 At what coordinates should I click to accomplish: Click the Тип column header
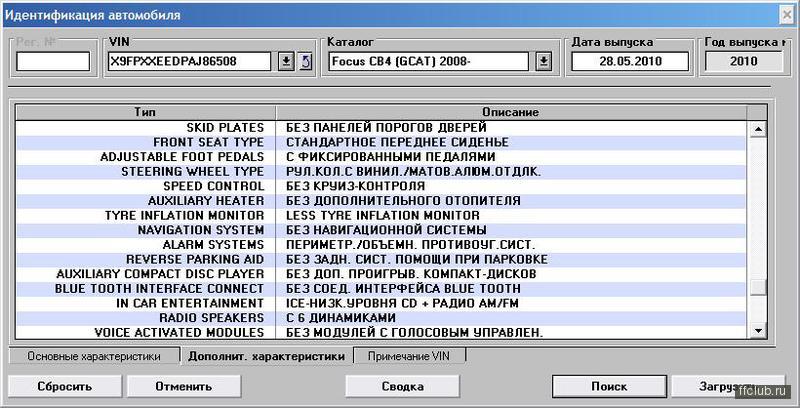(x=145, y=112)
